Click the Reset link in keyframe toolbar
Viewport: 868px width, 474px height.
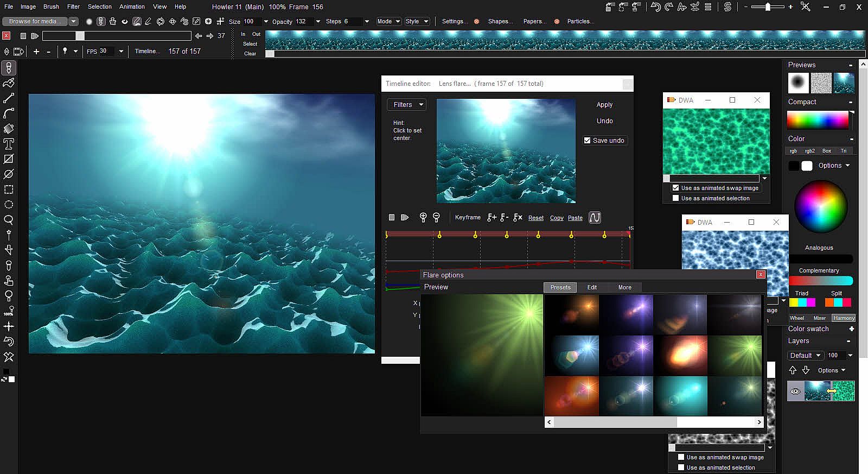click(535, 218)
